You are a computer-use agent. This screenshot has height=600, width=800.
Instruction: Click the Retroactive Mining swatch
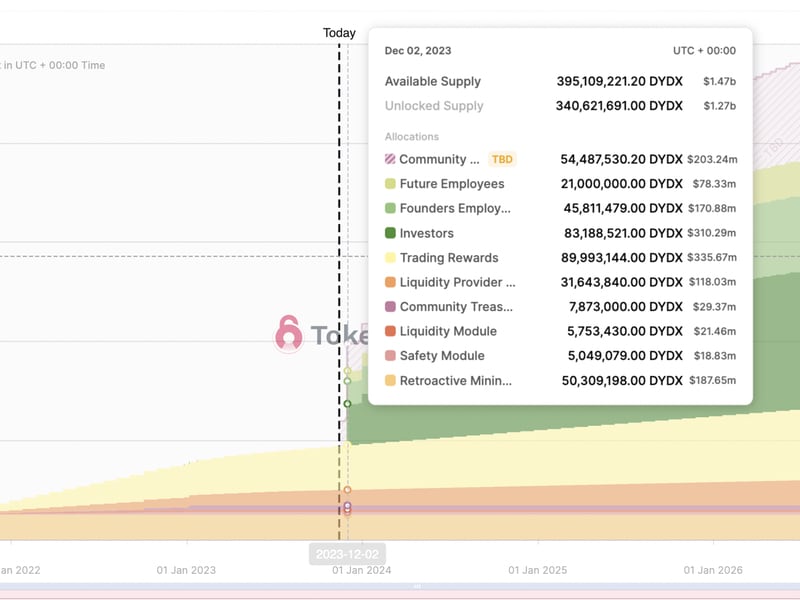pyautogui.click(x=390, y=381)
